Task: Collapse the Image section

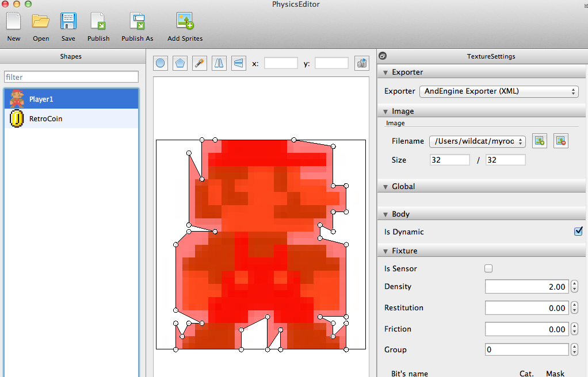Action: click(x=385, y=111)
